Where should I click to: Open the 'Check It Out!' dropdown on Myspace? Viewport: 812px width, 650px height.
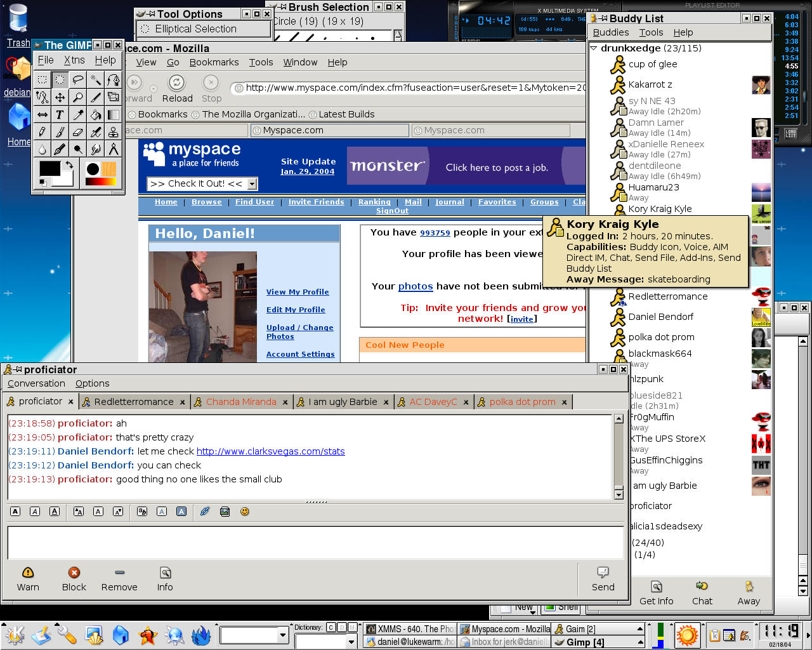coord(252,184)
